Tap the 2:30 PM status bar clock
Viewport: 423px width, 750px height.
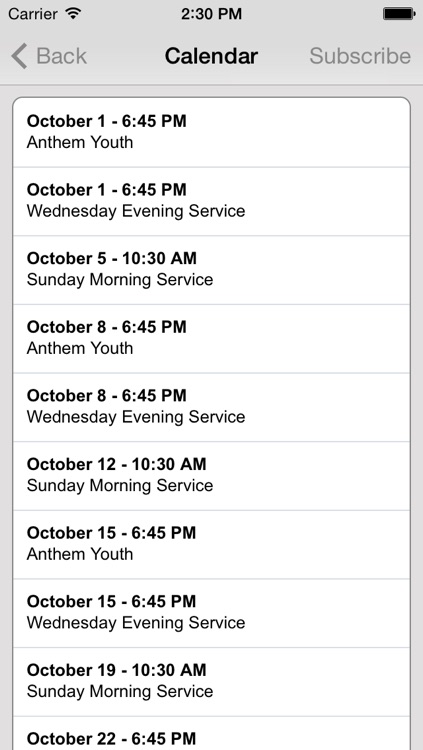coord(212,14)
